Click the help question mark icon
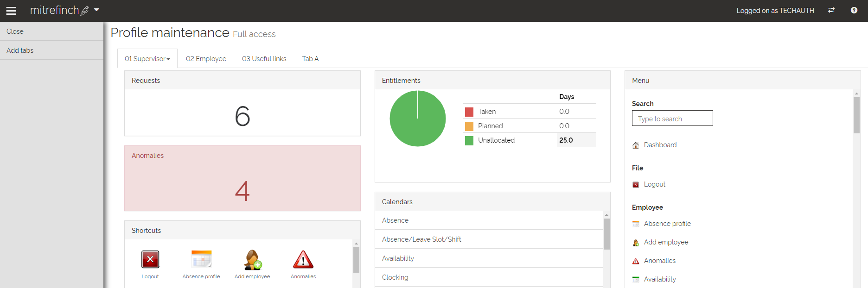868x288 pixels. coord(854,10)
